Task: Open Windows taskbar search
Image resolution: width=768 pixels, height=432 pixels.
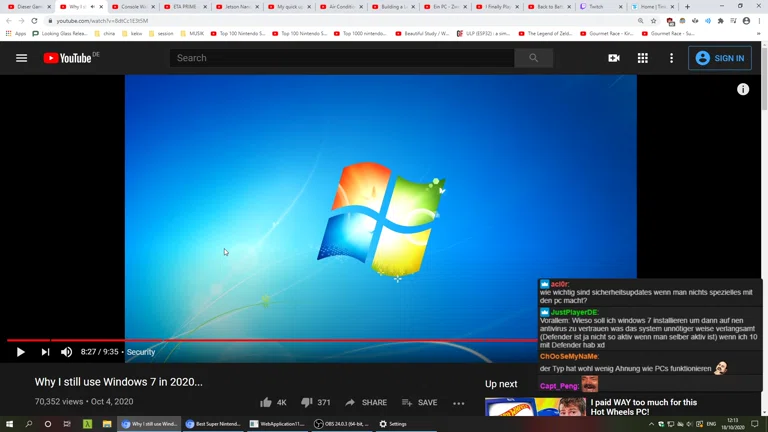Action: click(x=28, y=424)
